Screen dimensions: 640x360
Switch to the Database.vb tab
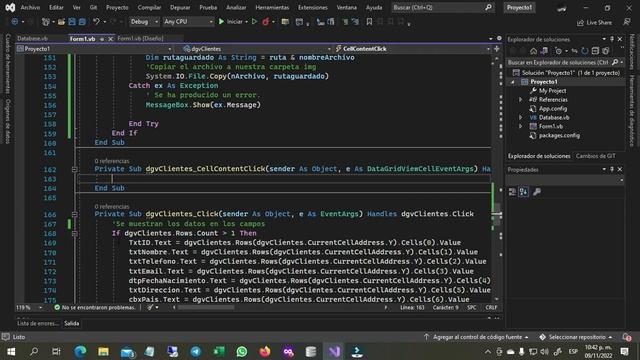33,38
